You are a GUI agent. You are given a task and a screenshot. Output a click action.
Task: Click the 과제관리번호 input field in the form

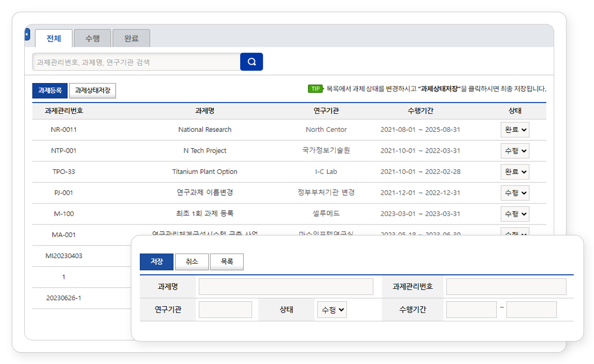(x=506, y=287)
